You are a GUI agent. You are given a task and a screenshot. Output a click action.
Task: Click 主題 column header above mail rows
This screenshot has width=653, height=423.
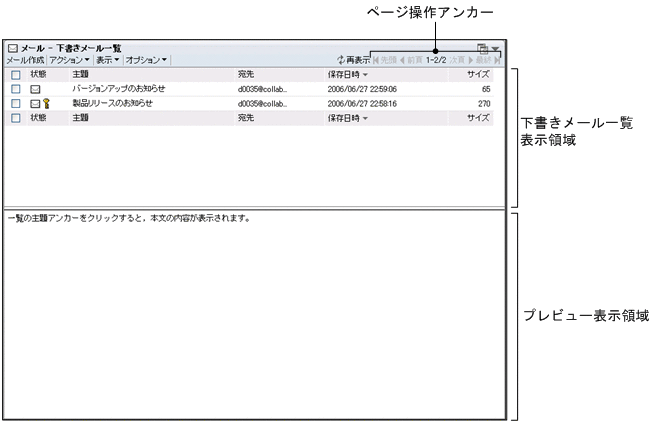click(x=80, y=75)
